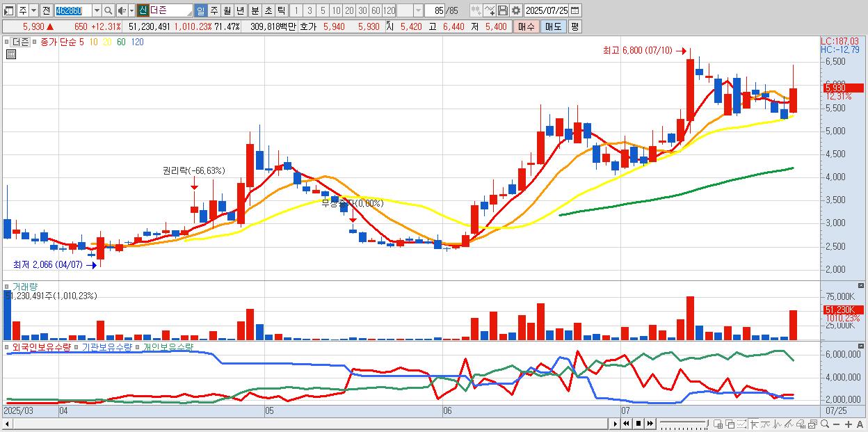Open the 주 type dropdown arrow

[34, 10]
